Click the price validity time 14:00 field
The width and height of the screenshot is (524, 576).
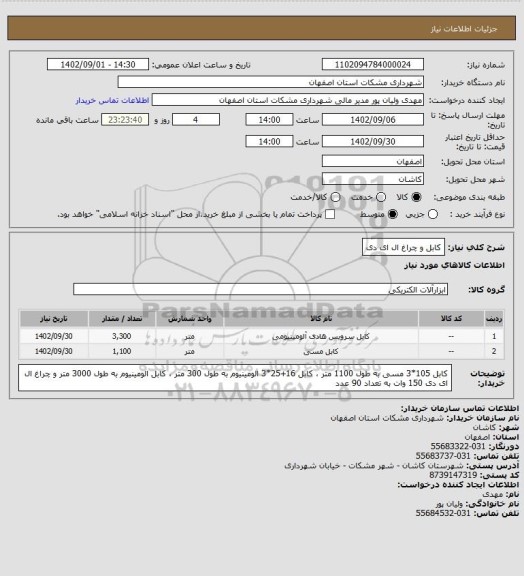click(269, 141)
